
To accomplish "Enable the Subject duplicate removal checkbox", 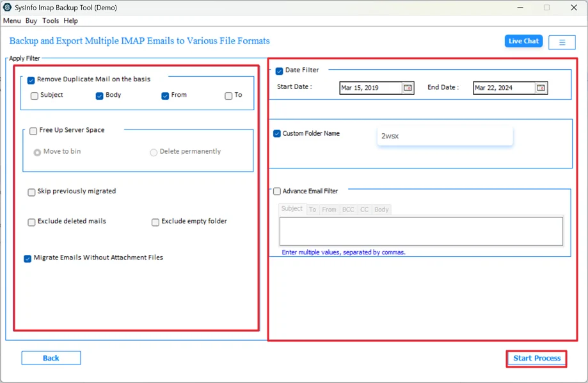I will point(35,95).
